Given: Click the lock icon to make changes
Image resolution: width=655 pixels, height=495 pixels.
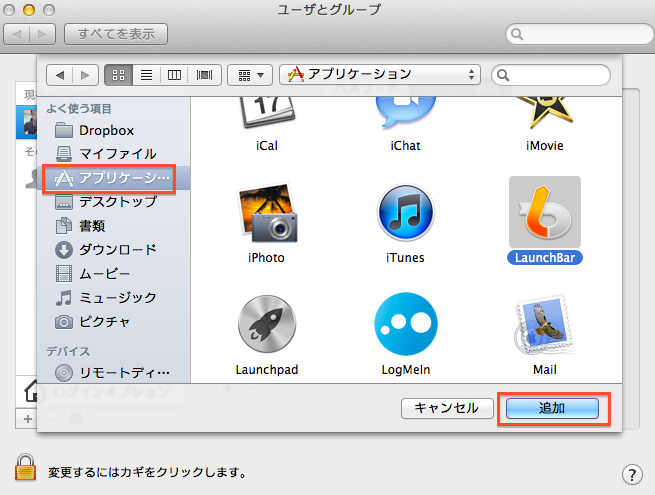Looking at the screenshot, I should click(x=25, y=467).
